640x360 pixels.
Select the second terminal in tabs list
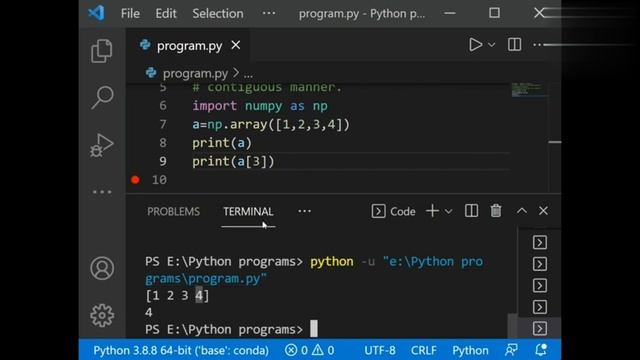(540, 264)
